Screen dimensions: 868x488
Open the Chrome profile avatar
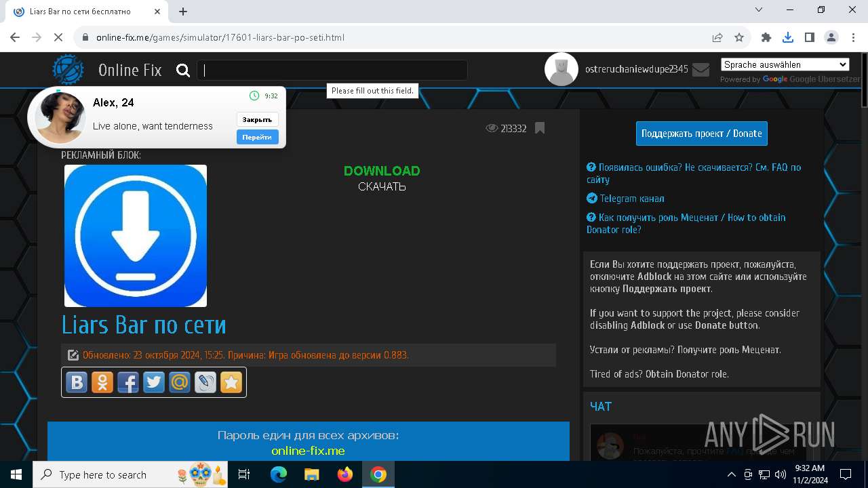tap(831, 37)
